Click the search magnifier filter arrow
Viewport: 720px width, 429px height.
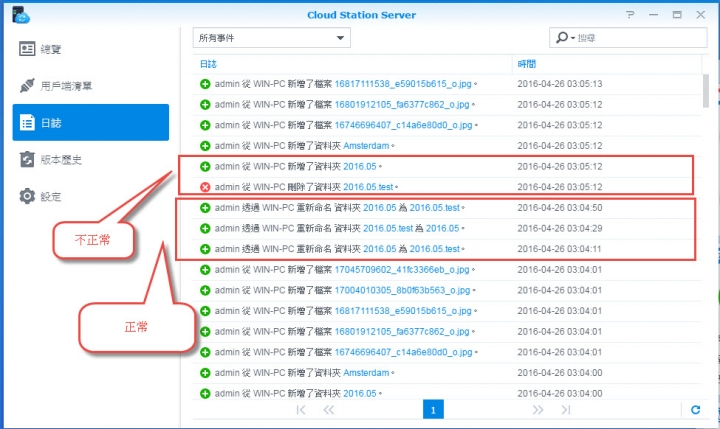pos(573,38)
